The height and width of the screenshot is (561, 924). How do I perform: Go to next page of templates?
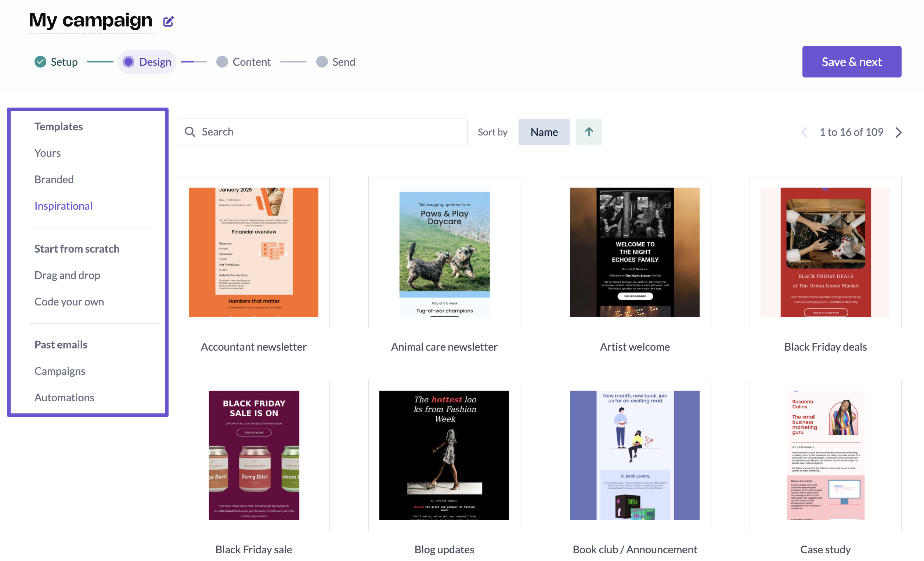pos(899,133)
